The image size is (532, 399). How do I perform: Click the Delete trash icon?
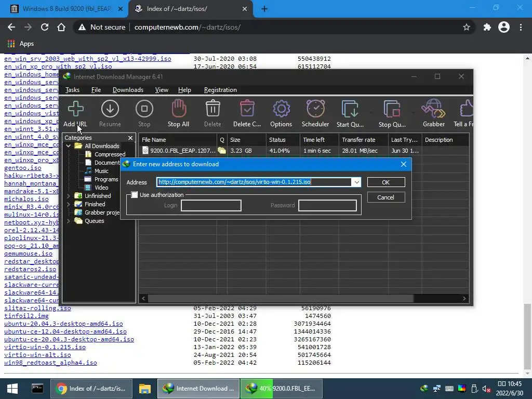pos(212,109)
